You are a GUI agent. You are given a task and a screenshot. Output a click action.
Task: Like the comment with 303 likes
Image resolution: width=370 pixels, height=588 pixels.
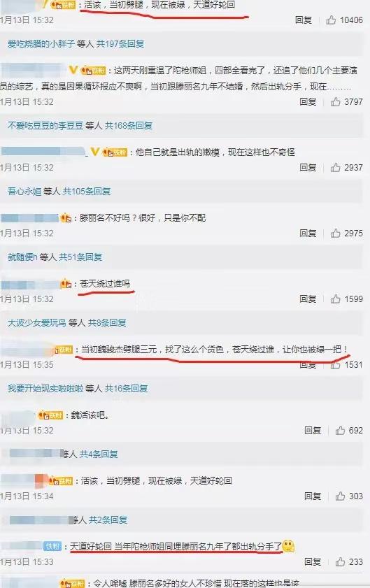tap(341, 496)
